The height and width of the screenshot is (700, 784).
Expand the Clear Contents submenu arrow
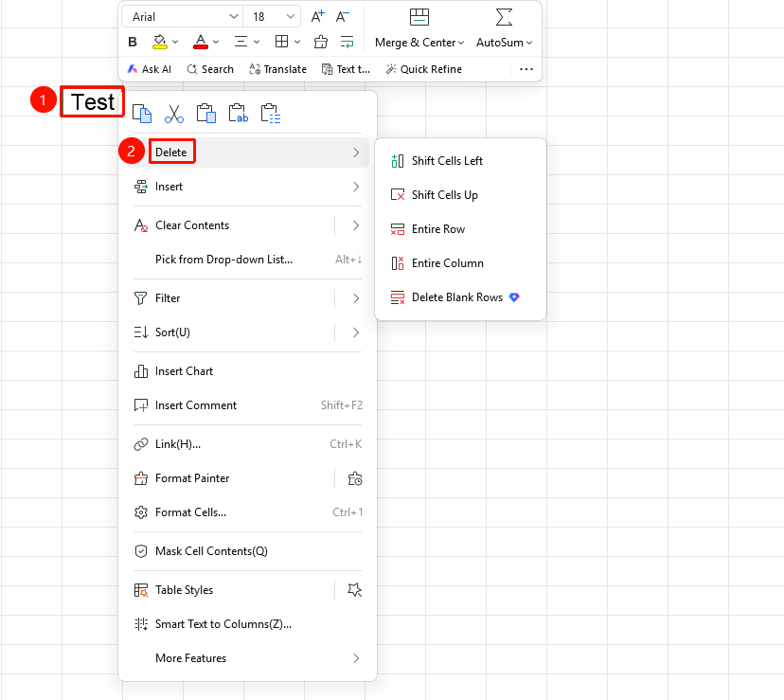(x=356, y=225)
